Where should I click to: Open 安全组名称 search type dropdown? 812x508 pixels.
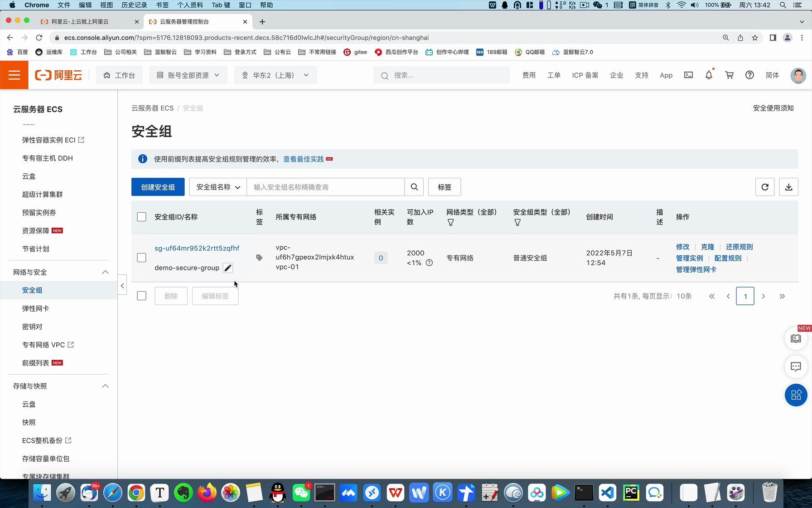(x=218, y=187)
